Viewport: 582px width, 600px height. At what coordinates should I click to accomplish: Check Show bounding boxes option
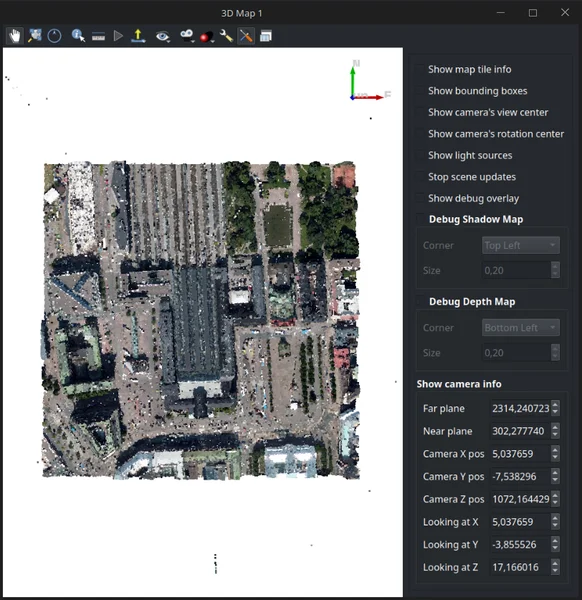(x=420, y=91)
